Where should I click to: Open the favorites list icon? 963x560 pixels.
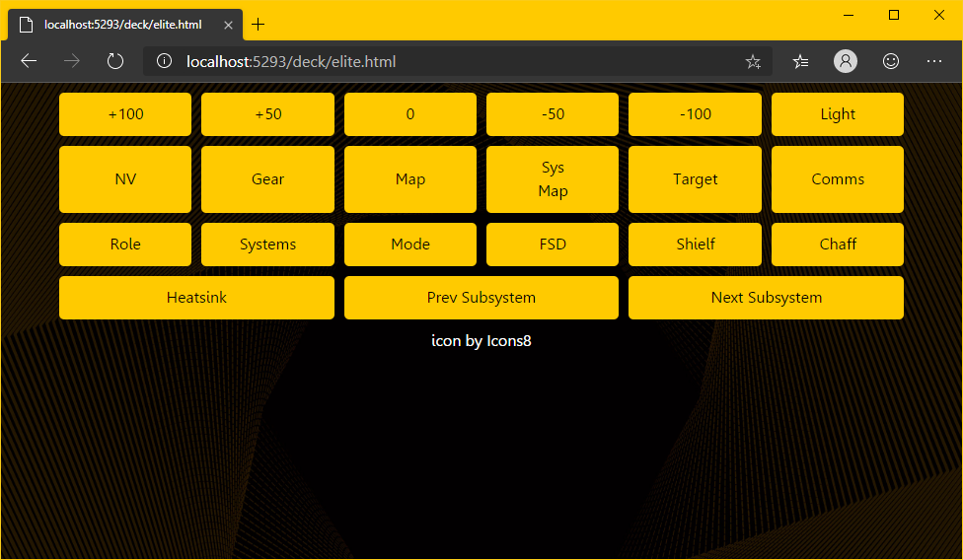[801, 61]
